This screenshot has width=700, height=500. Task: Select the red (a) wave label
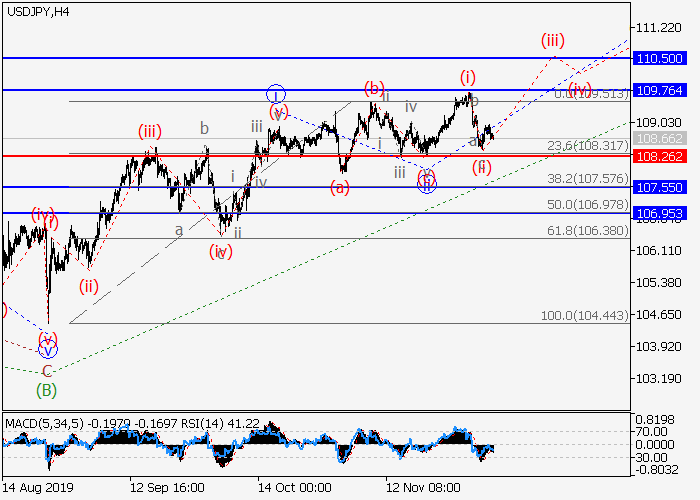click(341, 187)
